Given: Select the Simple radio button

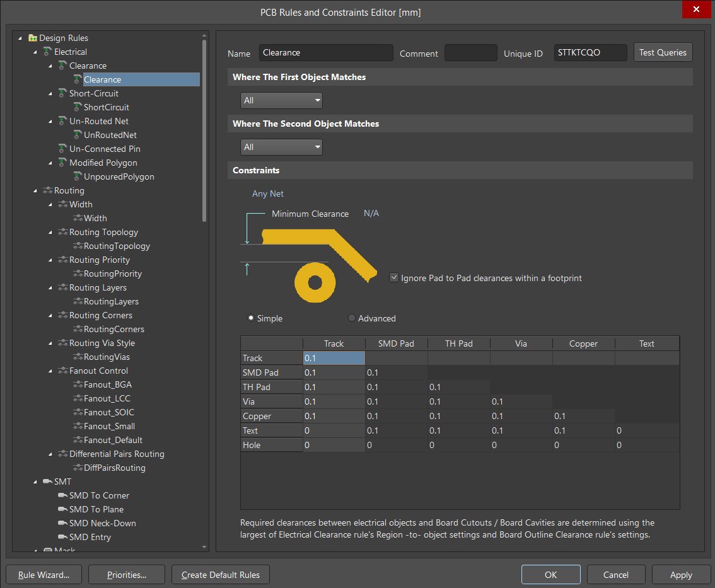Looking at the screenshot, I should click(x=251, y=318).
